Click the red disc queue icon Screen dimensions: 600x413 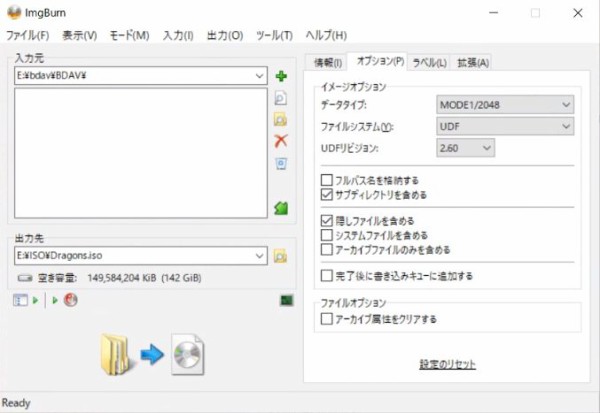pos(70,300)
